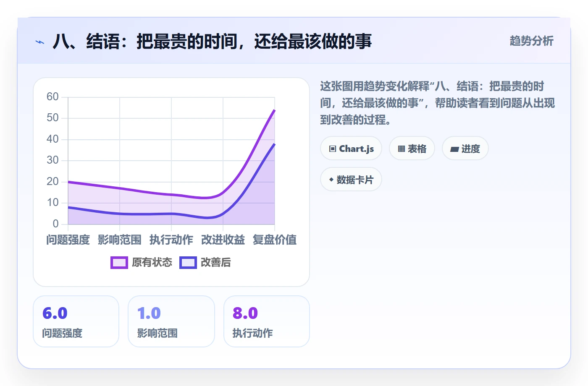The image size is (588, 386).
Task: Click the 改善后 legend label
Action: [216, 263]
